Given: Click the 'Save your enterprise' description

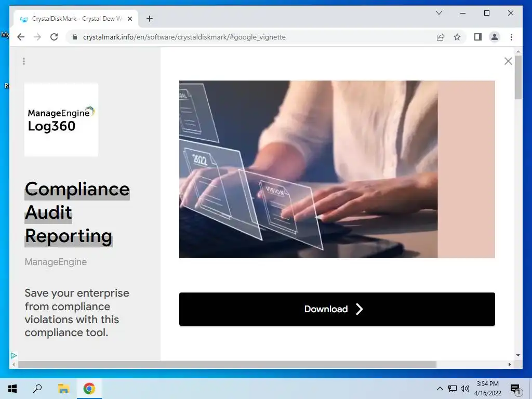Looking at the screenshot, I should click(x=77, y=313).
